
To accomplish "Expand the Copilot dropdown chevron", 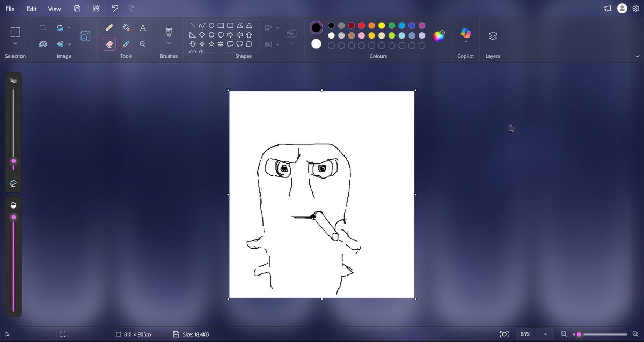I will tap(466, 42).
